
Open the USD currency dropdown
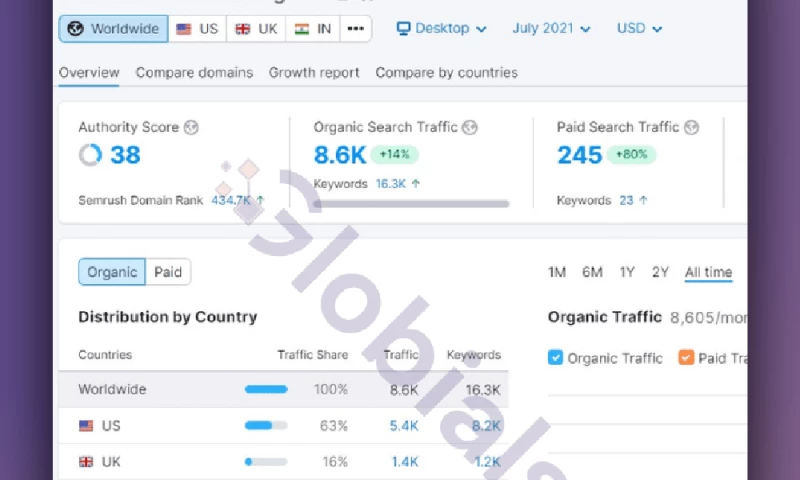(x=640, y=29)
